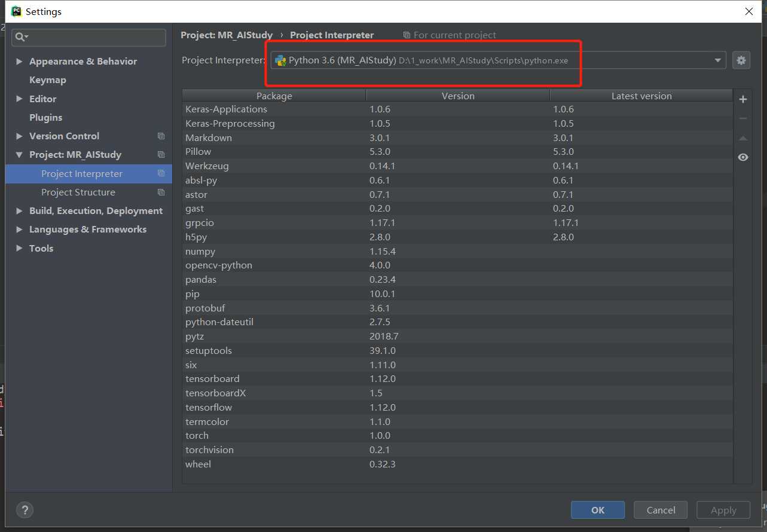767x532 pixels.
Task: Expand the Version Control section
Action: coord(19,136)
